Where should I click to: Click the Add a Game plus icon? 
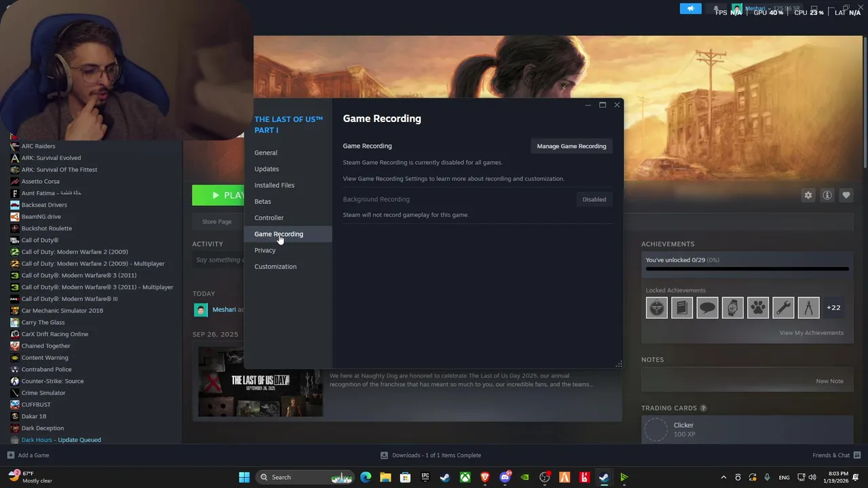[10, 455]
